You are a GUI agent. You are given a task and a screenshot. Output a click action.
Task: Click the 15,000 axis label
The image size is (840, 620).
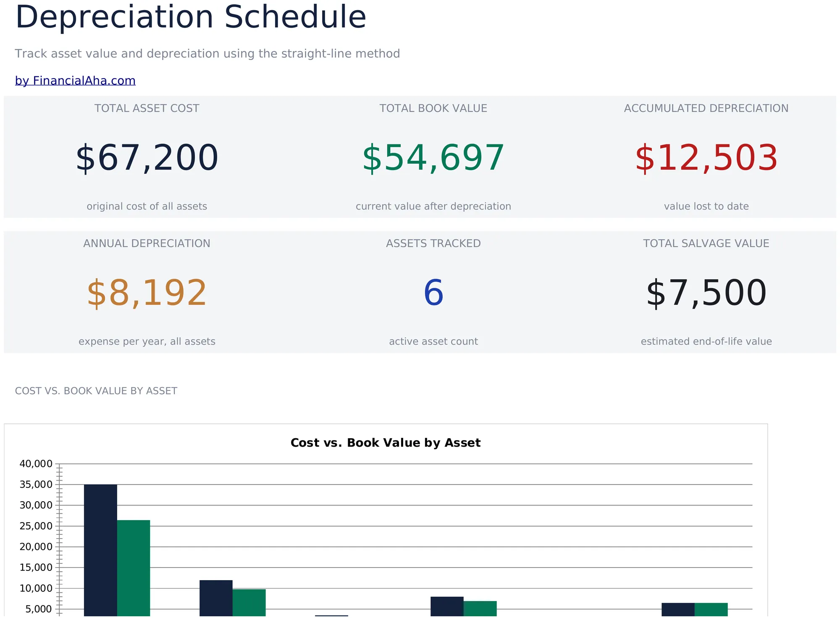(x=36, y=568)
